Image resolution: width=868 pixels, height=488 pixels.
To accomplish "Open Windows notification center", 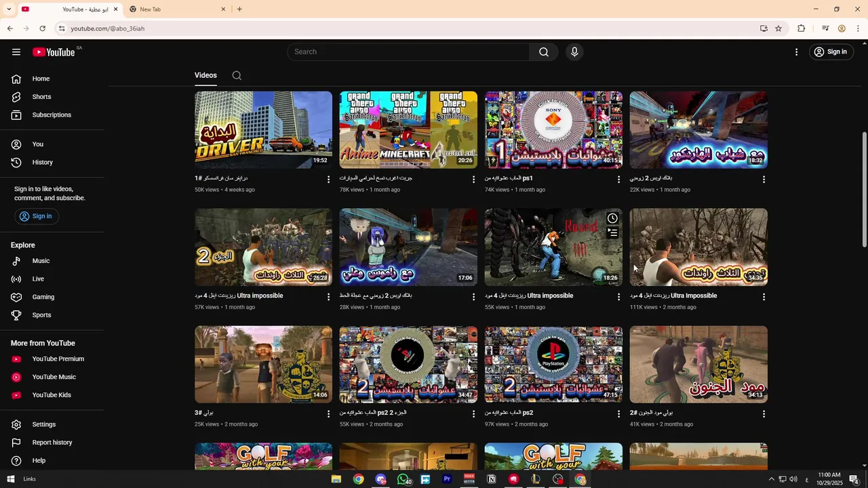I will click(x=854, y=479).
